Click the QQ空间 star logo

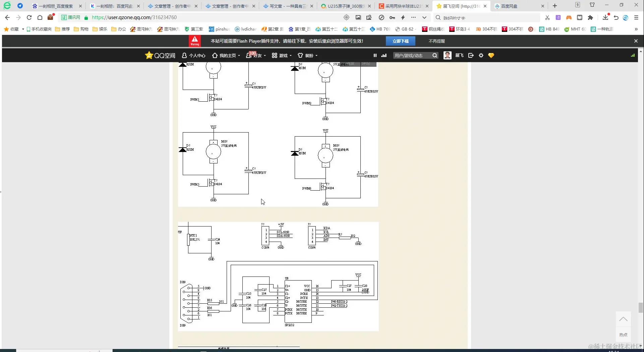pyautogui.click(x=160, y=55)
